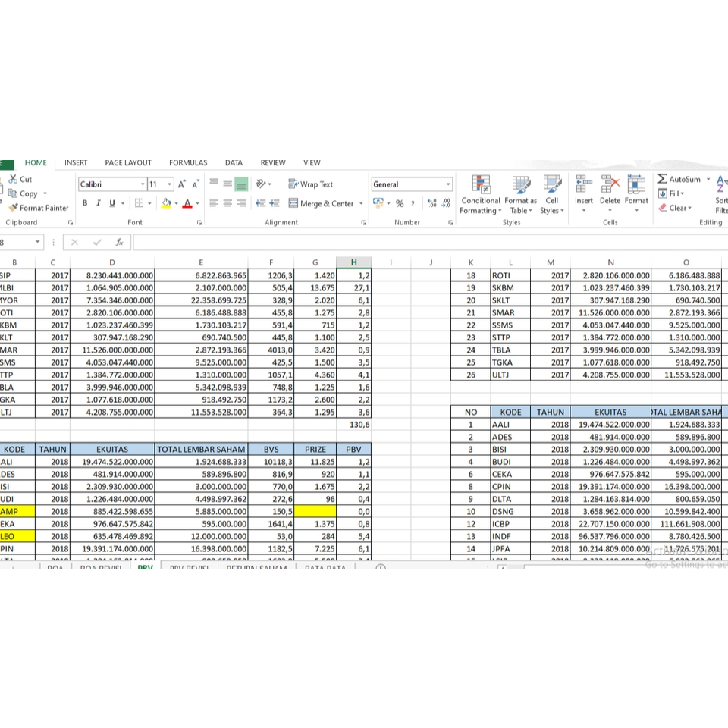This screenshot has width=728, height=728.
Task: Decrease font size with the smaller A
Action: click(x=196, y=184)
